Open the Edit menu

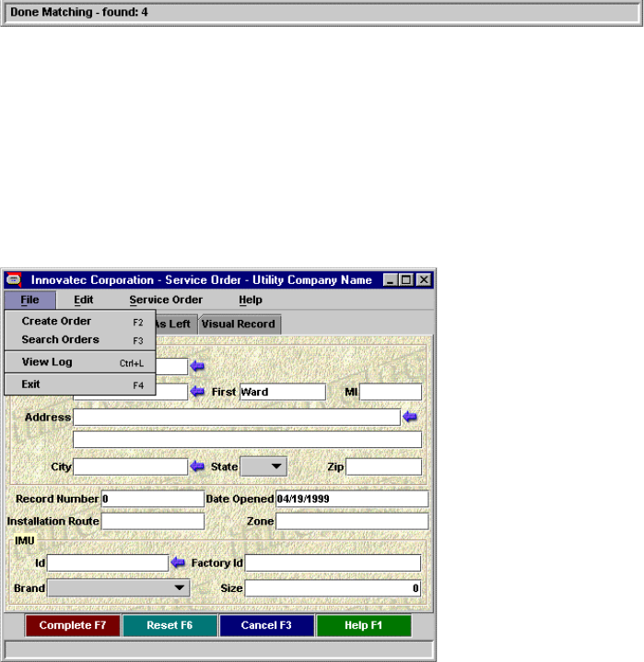pyautogui.click(x=84, y=300)
